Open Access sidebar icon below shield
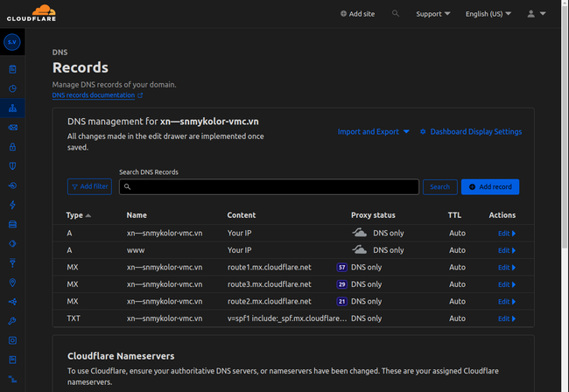The height and width of the screenshot is (392, 569). tap(12, 185)
